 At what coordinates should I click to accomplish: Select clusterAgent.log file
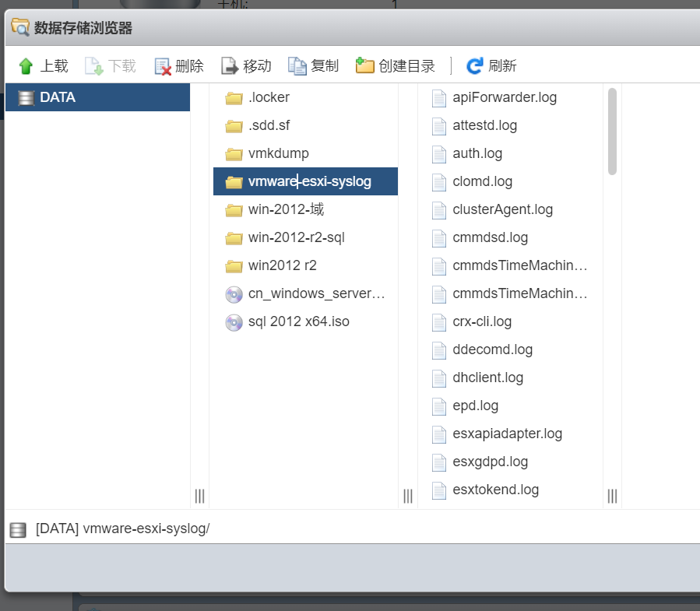pyautogui.click(x=511, y=209)
